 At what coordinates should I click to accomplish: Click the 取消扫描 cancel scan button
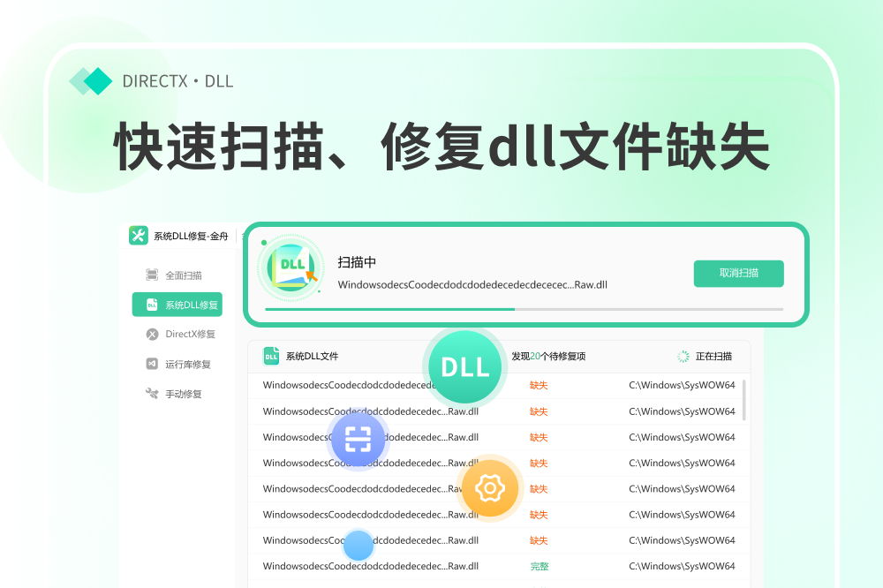[738, 273]
